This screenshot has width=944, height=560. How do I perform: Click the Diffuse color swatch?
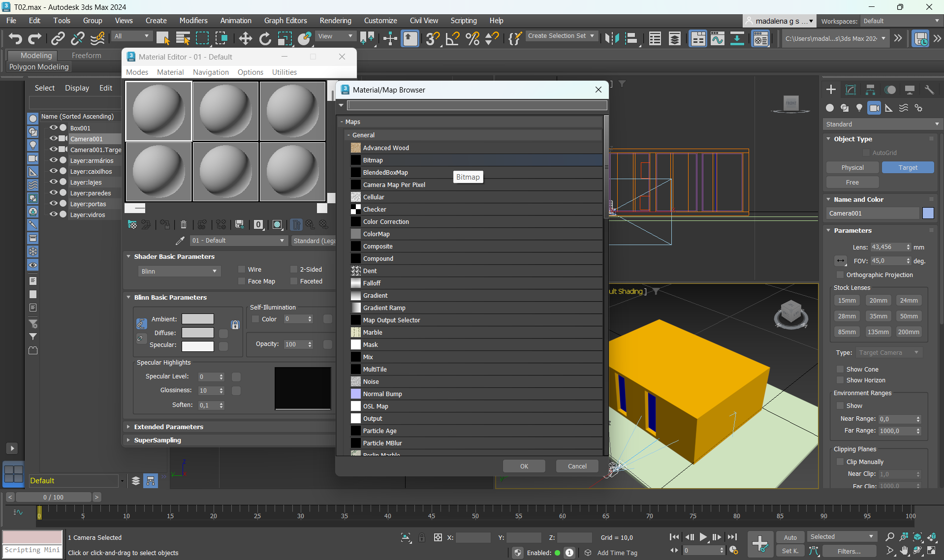[x=197, y=333]
